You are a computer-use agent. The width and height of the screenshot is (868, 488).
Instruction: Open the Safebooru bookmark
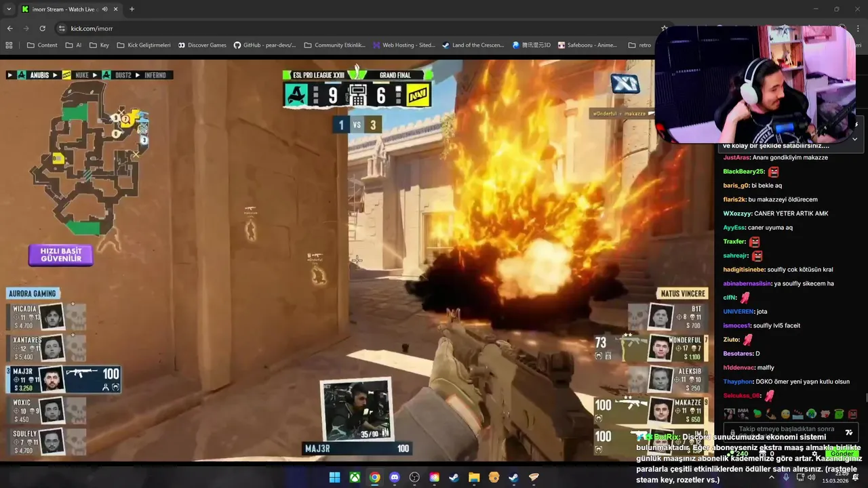point(587,45)
